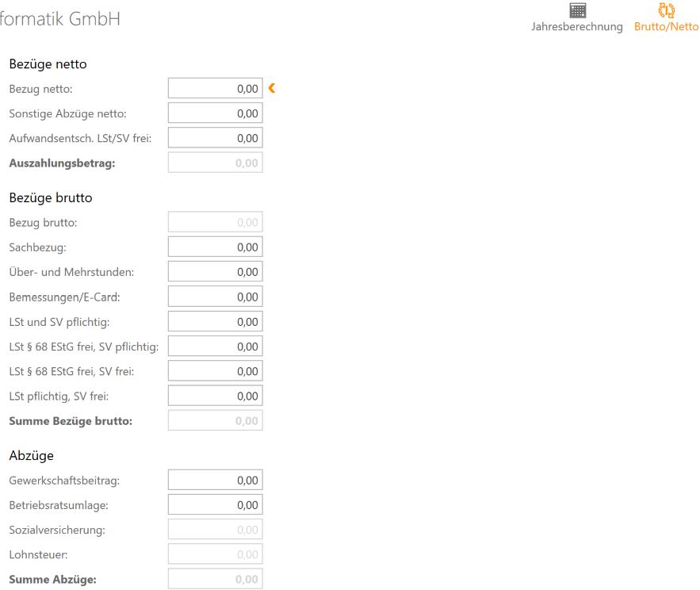
Task: Select the Betriebsratsumlage input field
Action: coord(215,504)
